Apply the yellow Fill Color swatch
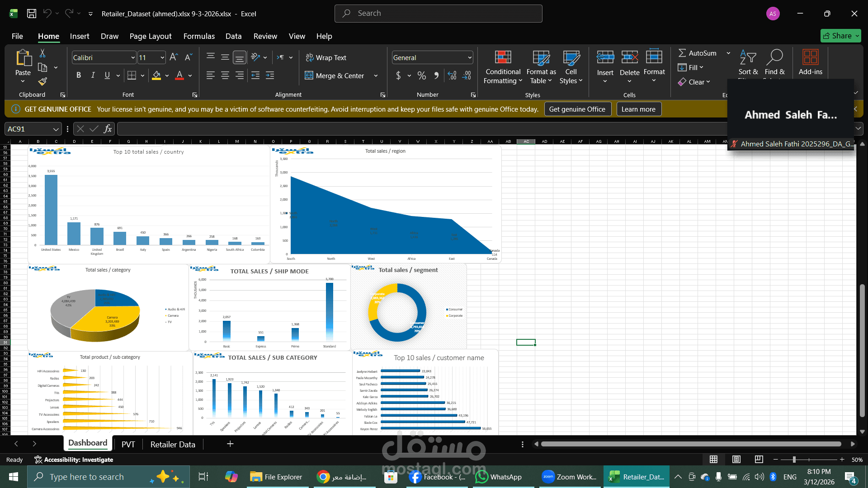 click(x=156, y=75)
